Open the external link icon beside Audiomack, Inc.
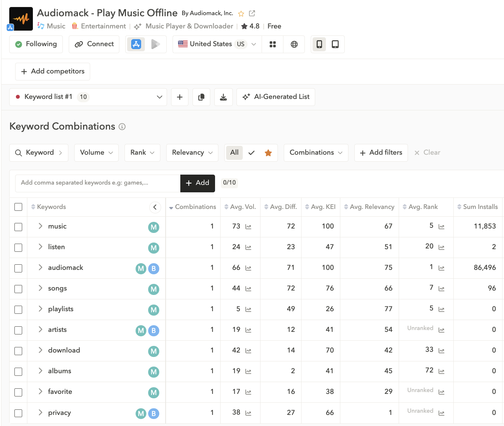The width and height of the screenshot is (504, 426). pos(252,13)
